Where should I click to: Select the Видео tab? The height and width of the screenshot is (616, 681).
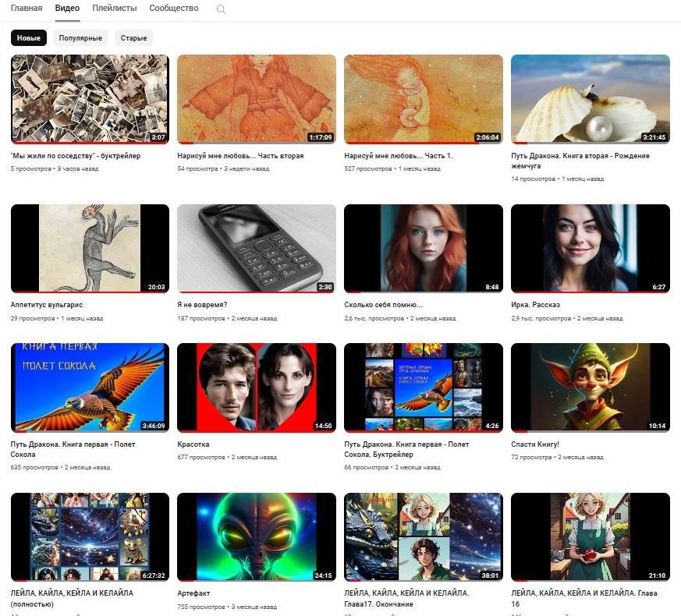point(67,8)
